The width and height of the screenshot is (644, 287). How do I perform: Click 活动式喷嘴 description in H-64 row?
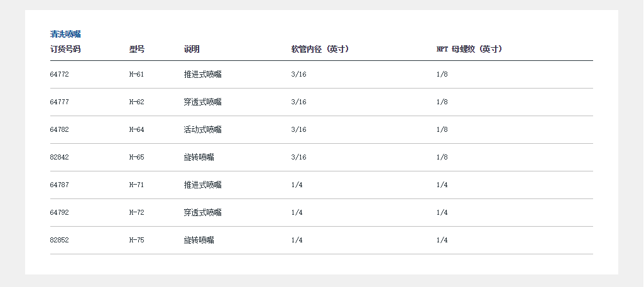click(x=203, y=130)
